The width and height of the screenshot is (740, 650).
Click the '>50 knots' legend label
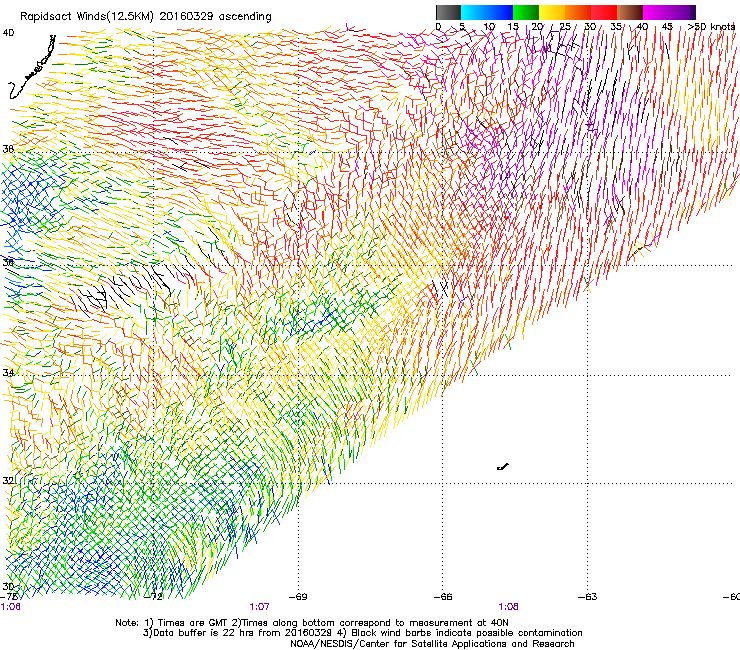pyautogui.click(x=711, y=26)
